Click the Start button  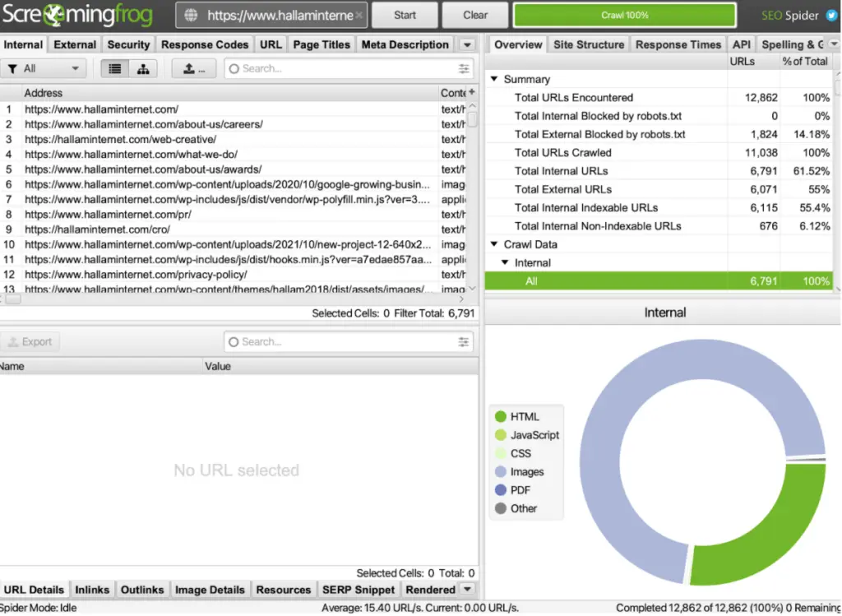point(405,15)
